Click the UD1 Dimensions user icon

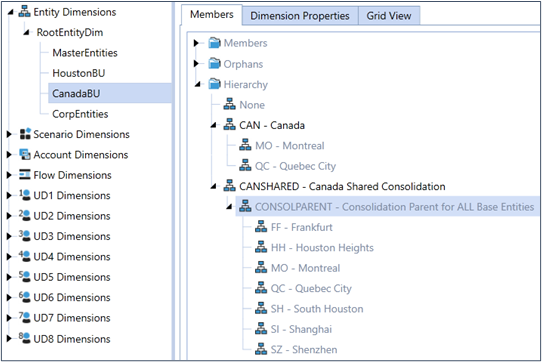click(x=25, y=195)
